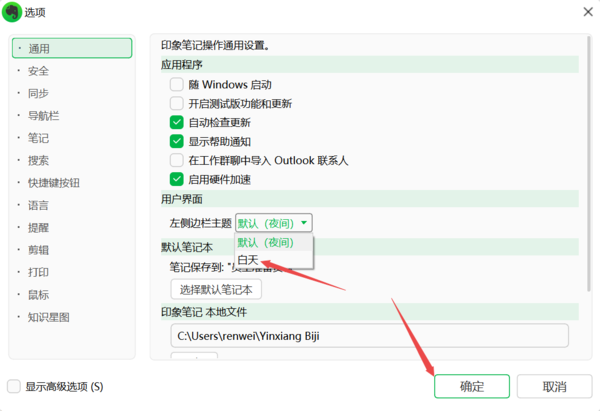Check 在工作群聊中导入 Outlook 联系人

(177, 161)
